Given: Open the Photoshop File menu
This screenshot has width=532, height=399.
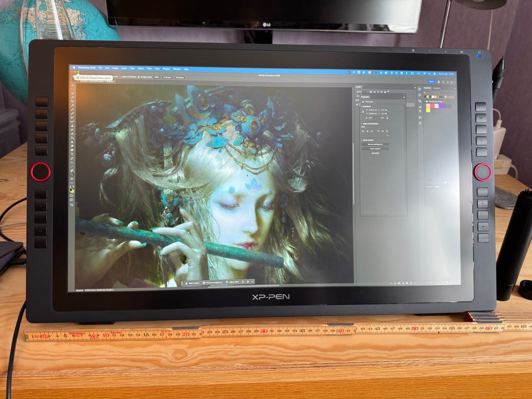Looking at the screenshot, I should (100, 68).
